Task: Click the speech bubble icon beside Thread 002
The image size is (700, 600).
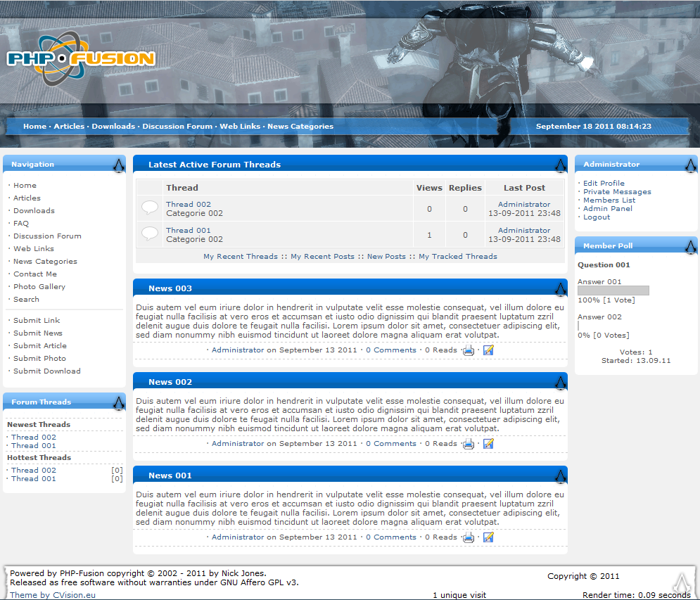Action: coord(150,208)
